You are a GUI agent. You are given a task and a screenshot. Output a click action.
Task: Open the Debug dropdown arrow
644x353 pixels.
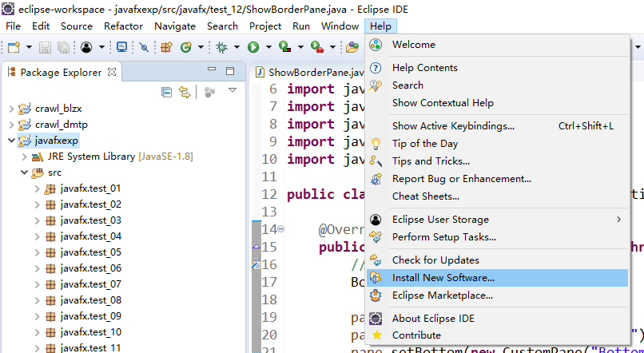coord(237,47)
